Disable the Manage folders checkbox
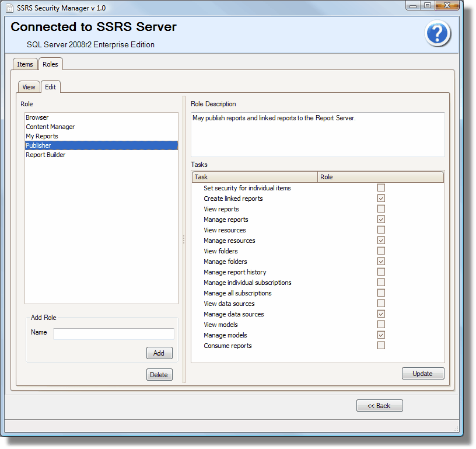476x449 pixels. 381,261
